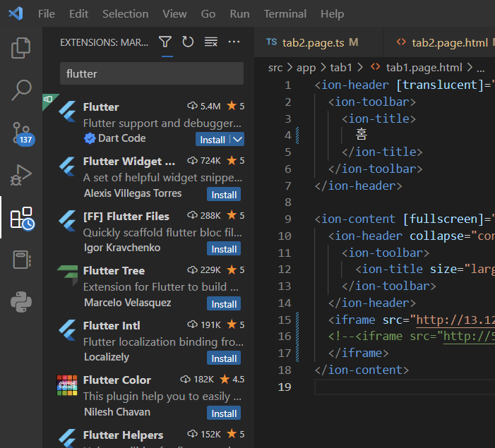Click the extensions search field containing flutter
Screen dimensions: 495x448
point(152,73)
